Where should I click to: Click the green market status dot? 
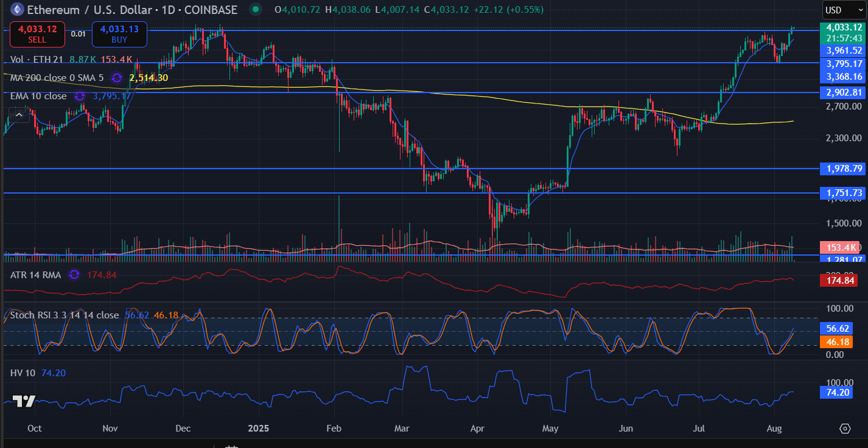(256, 9)
